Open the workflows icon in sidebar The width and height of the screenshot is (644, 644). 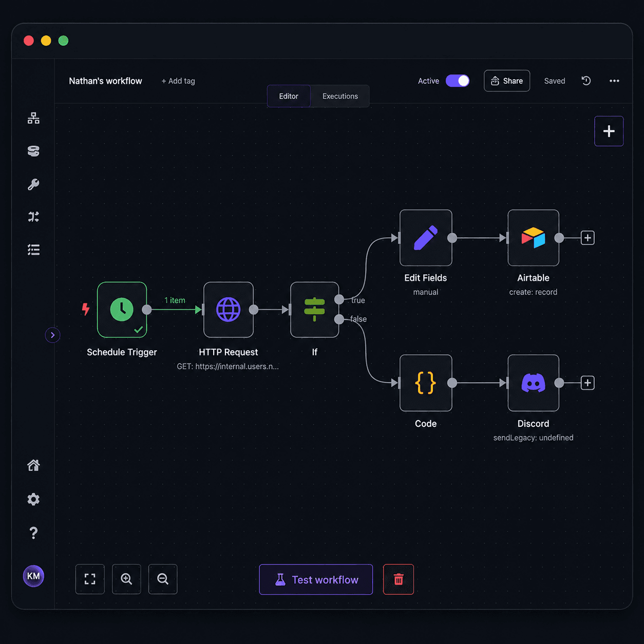click(x=33, y=118)
